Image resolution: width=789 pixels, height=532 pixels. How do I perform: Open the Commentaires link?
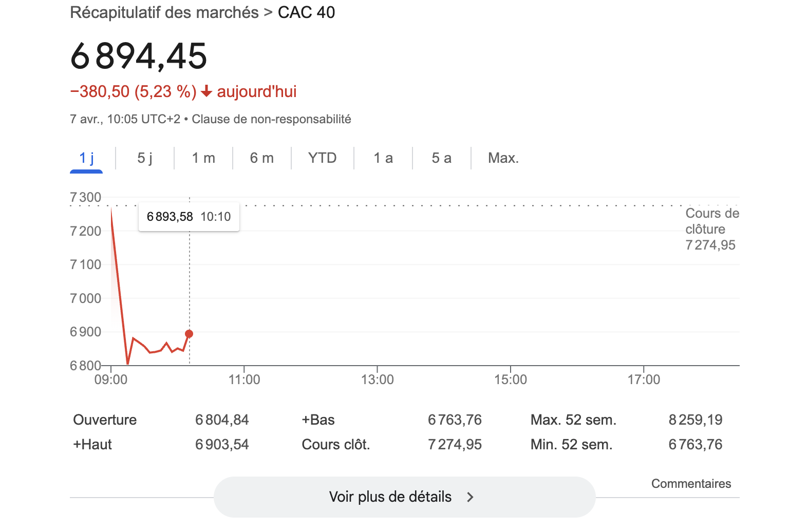pyautogui.click(x=691, y=484)
